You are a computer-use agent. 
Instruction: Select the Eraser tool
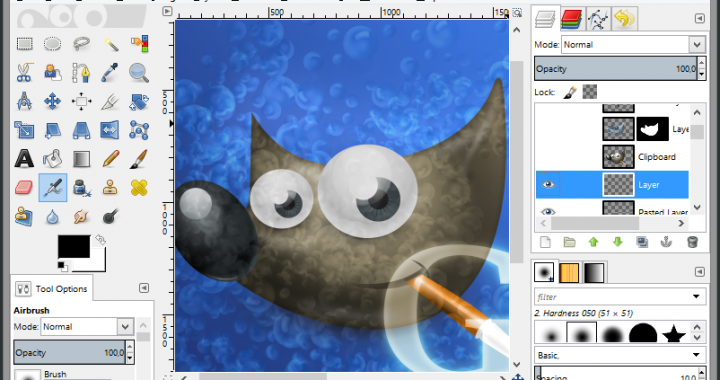tap(24, 187)
